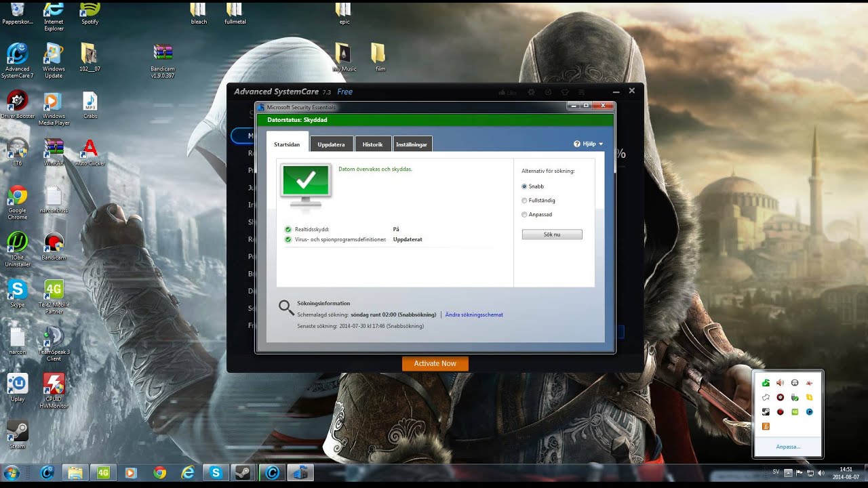Select the Crabs MP3 file icon
The image size is (868, 488).
click(90, 105)
